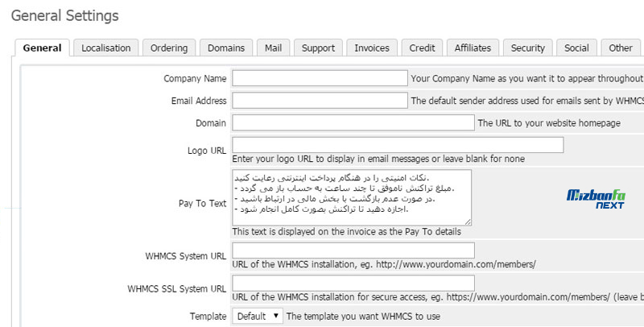Select the Domains tab
This screenshot has height=327, width=644.
[x=226, y=48]
